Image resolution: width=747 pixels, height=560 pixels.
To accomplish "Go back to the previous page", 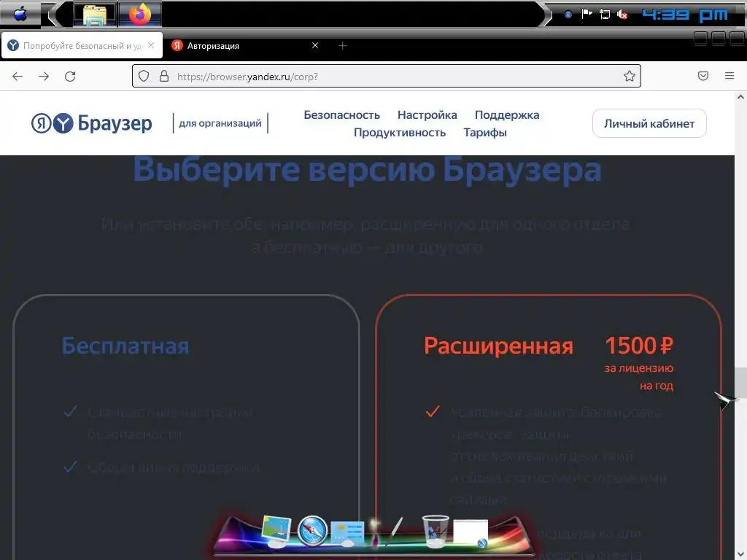I will pyautogui.click(x=18, y=76).
